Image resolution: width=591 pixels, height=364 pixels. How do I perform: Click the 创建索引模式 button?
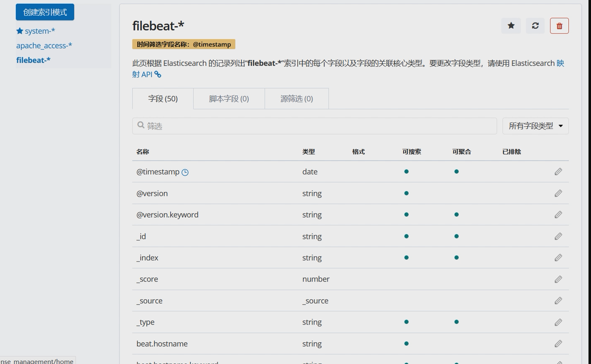click(45, 12)
